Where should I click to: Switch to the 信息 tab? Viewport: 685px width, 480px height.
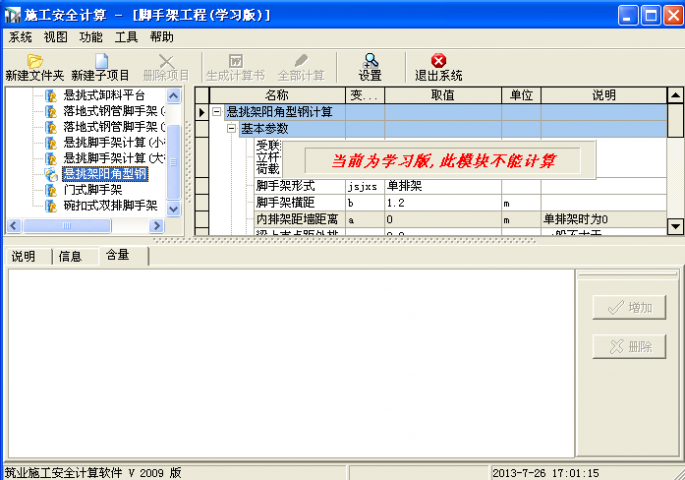tap(70, 256)
